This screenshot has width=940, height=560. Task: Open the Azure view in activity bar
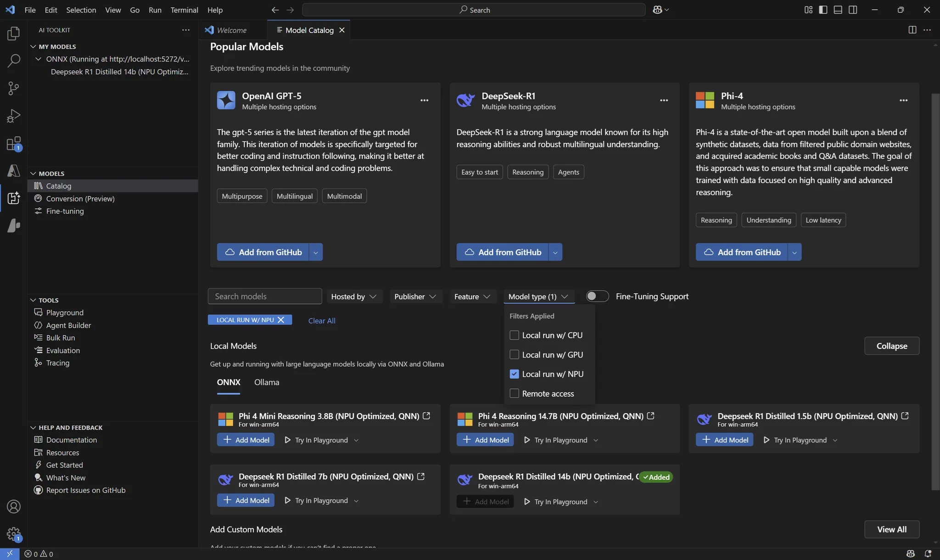[x=13, y=171]
